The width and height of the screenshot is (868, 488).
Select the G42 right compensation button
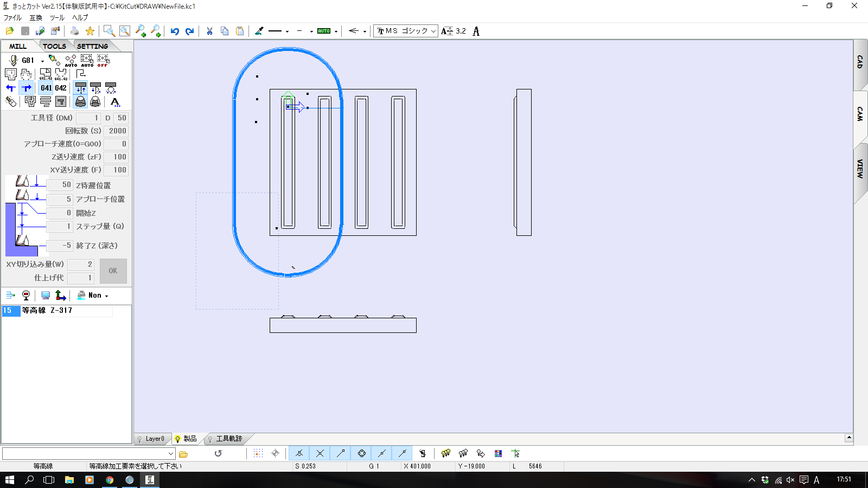[61, 88]
